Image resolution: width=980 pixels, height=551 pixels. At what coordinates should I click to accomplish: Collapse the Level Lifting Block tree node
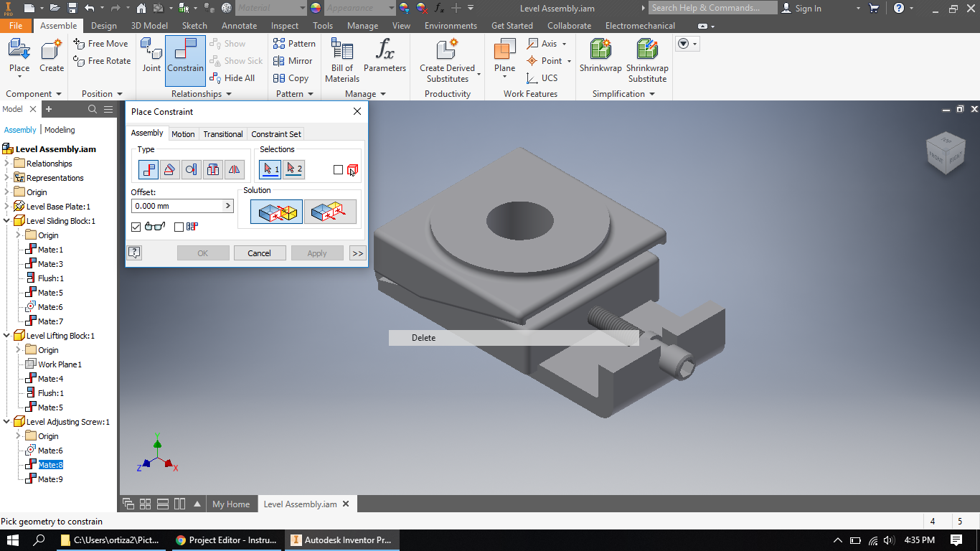6,335
